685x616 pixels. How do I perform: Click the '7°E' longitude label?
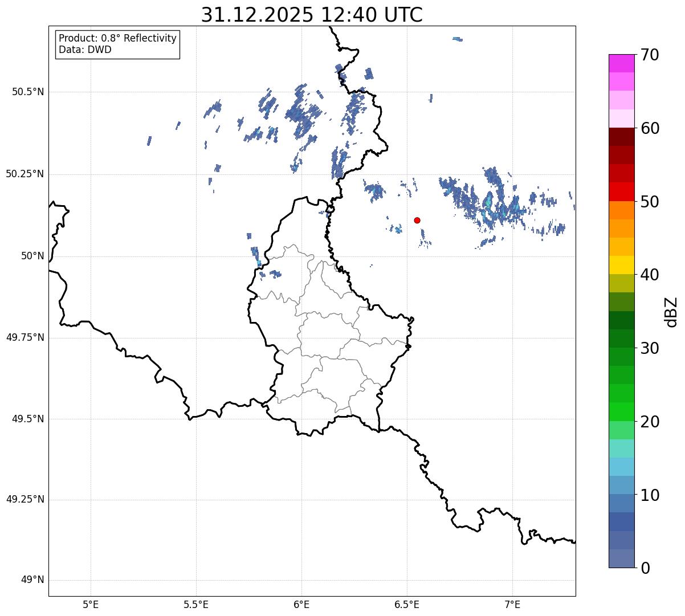tap(512, 604)
